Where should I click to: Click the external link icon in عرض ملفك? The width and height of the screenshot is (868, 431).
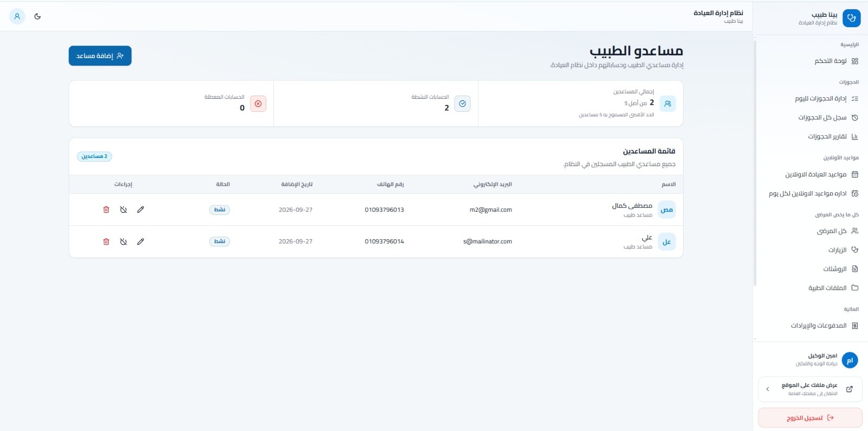tap(850, 389)
